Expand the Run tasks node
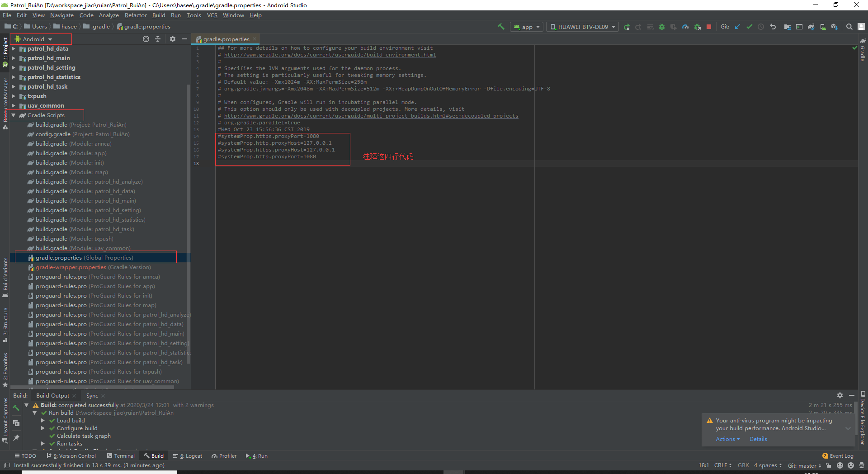The height and width of the screenshot is (474, 868). pos(43,444)
